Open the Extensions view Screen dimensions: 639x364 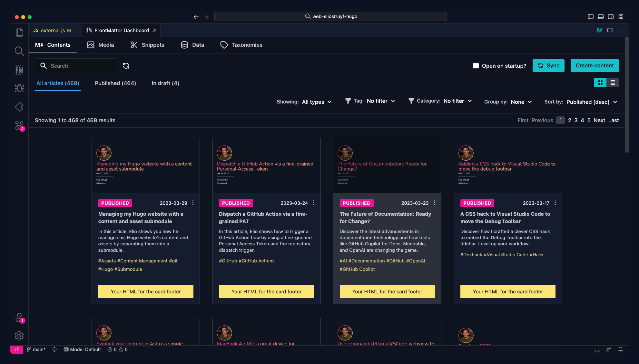[19, 107]
